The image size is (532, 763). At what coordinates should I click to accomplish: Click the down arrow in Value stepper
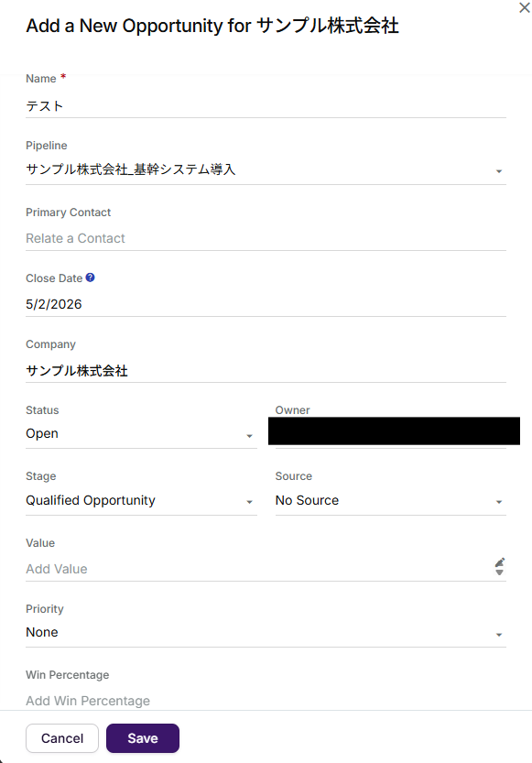pos(499,572)
